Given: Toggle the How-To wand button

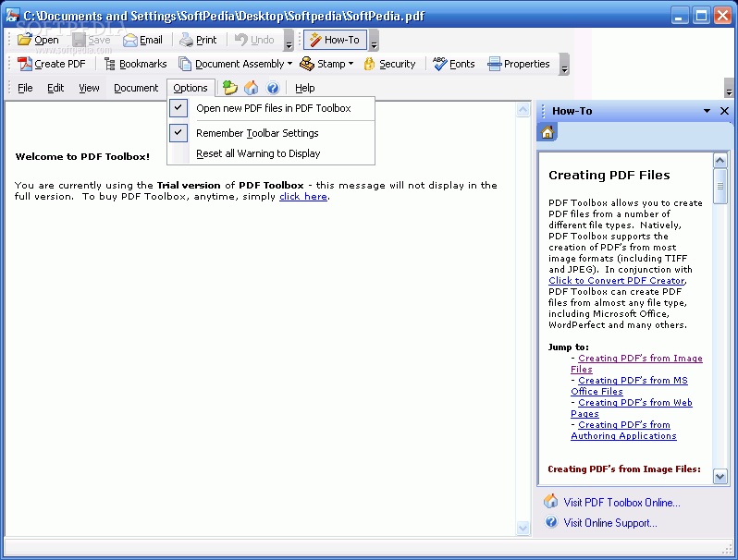Looking at the screenshot, I should click(335, 40).
